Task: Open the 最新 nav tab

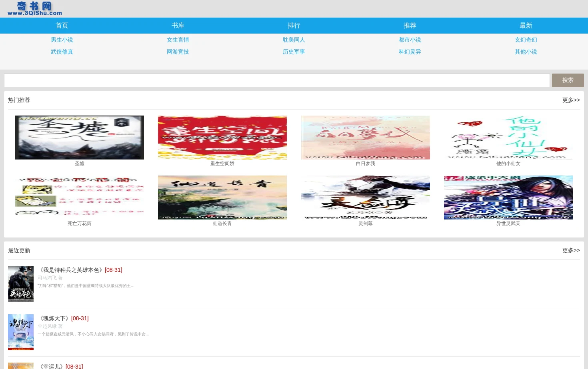Action: point(526,26)
